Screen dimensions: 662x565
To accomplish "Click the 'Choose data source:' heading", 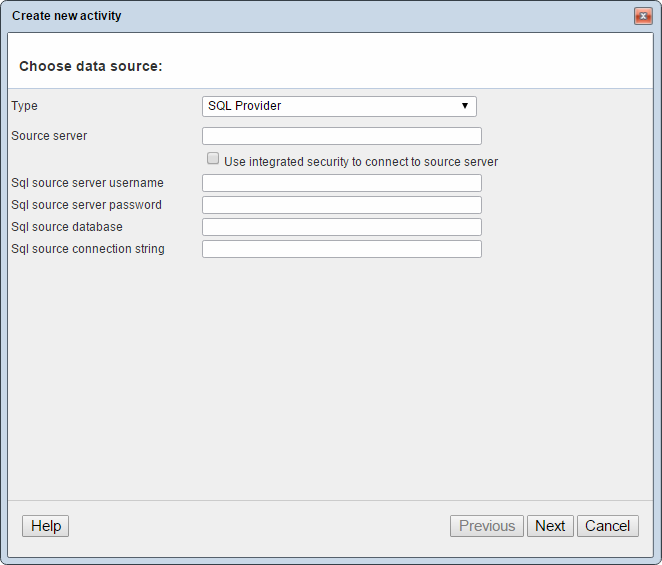I will click(91, 66).
